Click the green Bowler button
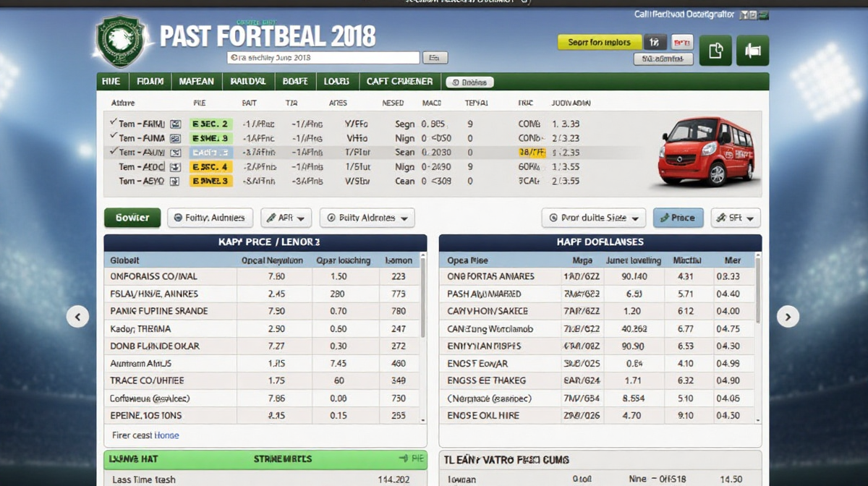 [x=132, y=218]
